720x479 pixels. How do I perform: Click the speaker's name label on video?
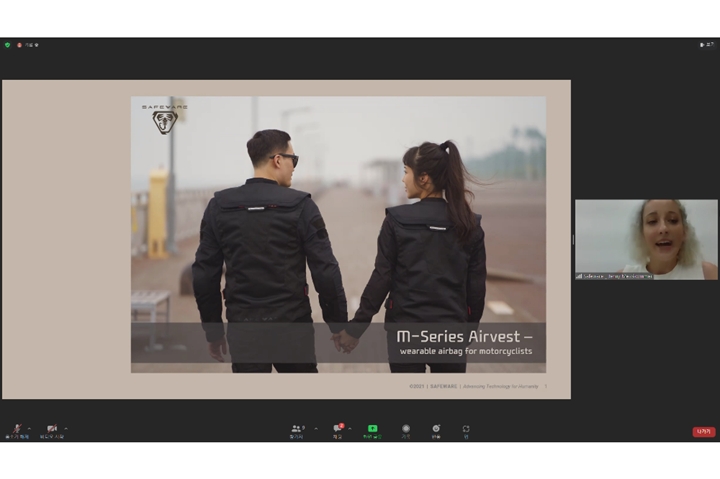(x=615, y=276)
